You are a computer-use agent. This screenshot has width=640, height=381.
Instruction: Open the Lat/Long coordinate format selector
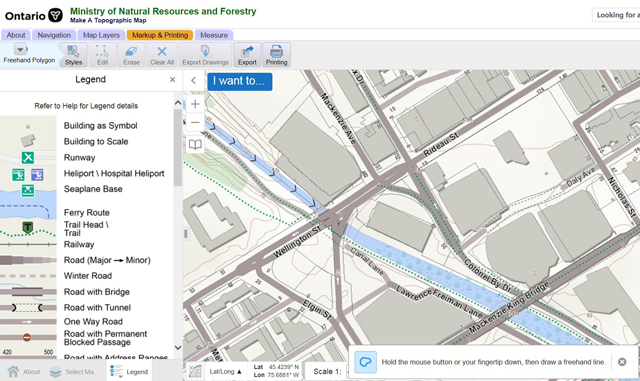(x=225, y=372)
